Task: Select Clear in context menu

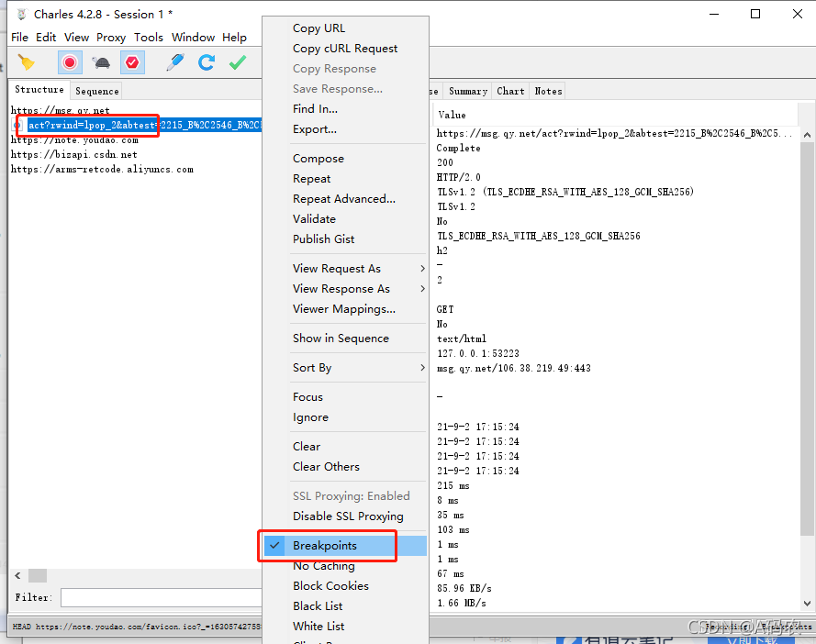Action: tap(345, 447)
